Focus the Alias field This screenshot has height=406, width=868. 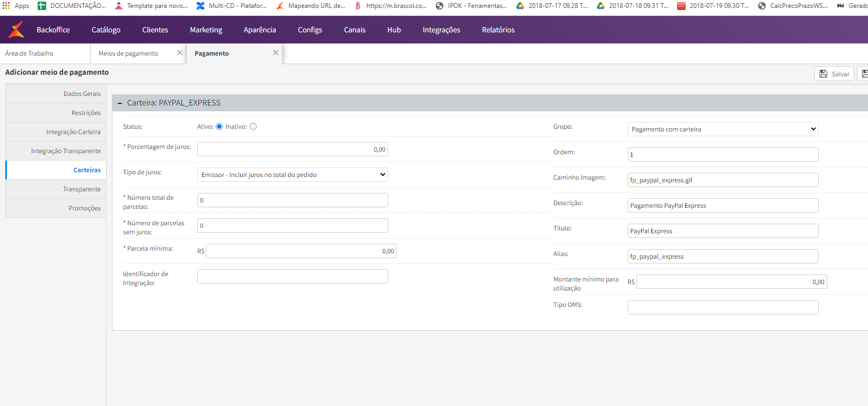pyautogui.click(x=723, y=257)
